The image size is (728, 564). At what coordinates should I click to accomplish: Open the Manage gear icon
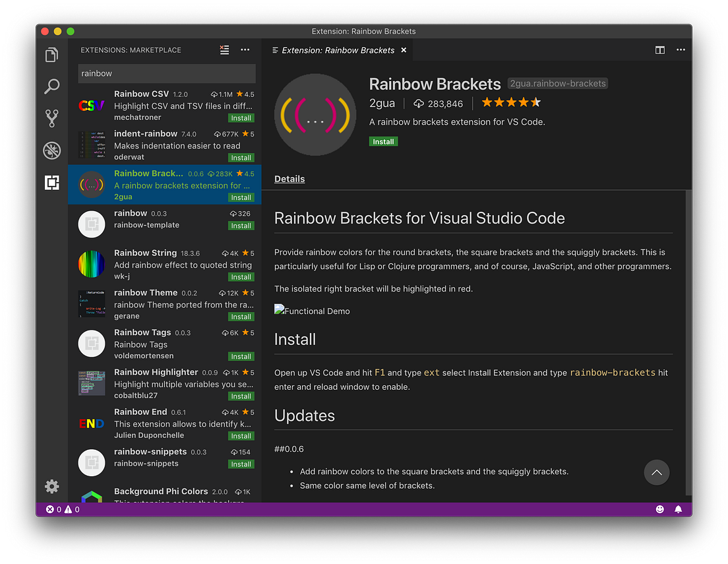[51, 486]
